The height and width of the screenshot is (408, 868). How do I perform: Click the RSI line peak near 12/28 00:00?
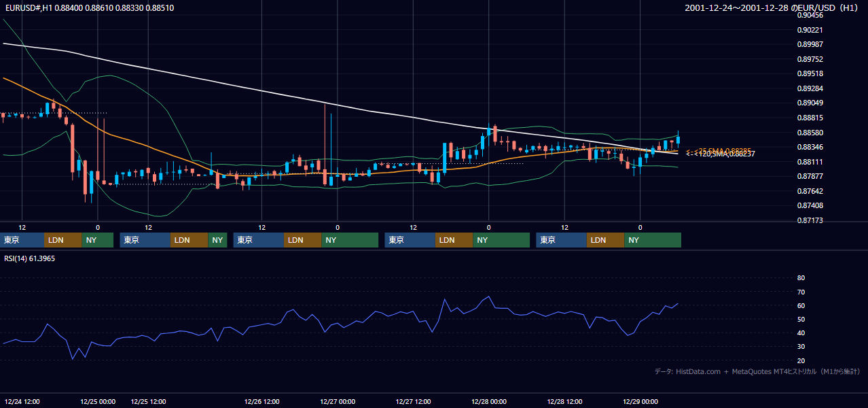coord(488,296)
